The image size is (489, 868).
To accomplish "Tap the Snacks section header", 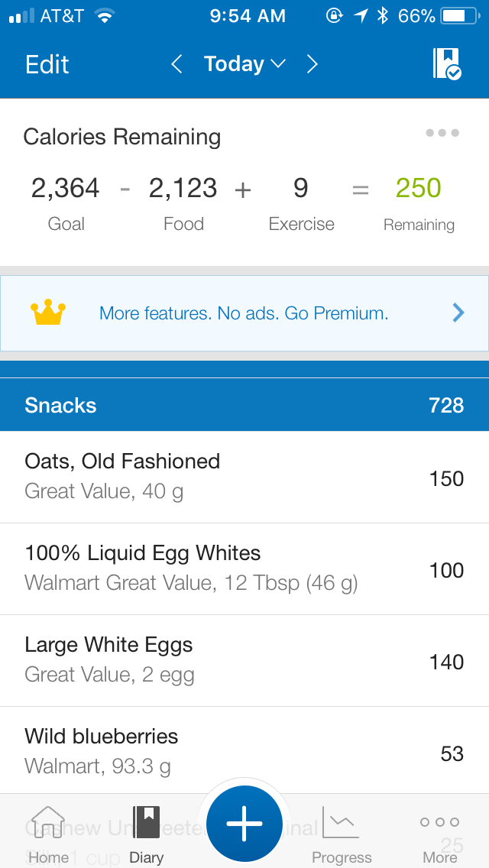I will [x=244, y=405].
